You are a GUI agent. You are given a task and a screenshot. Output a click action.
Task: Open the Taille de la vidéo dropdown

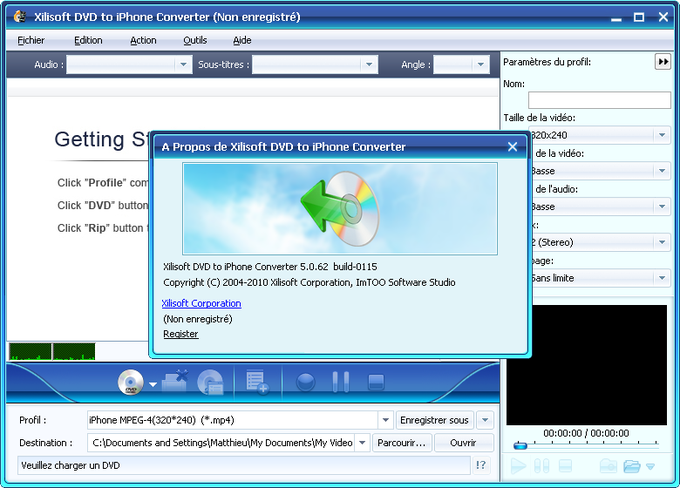662,135
